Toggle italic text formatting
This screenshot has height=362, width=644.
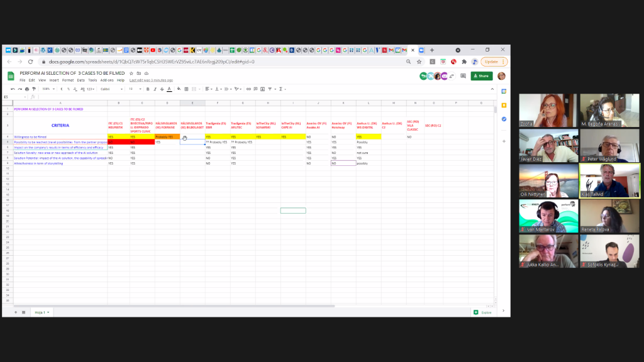pos(155,89)
